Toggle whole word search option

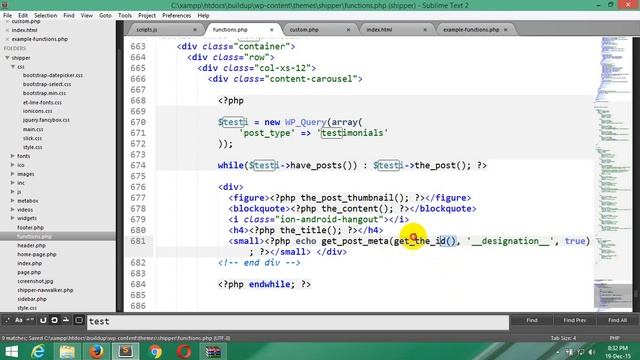coord(31,320)
